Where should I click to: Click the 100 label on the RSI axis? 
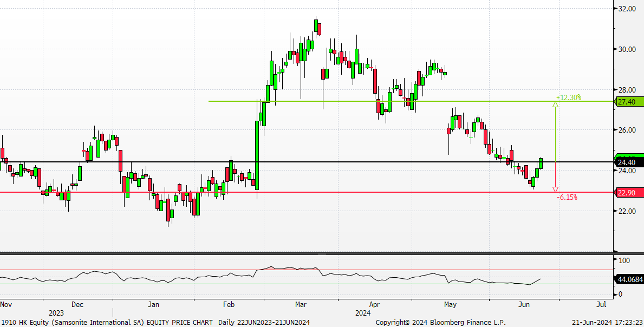tap(624, 260)
